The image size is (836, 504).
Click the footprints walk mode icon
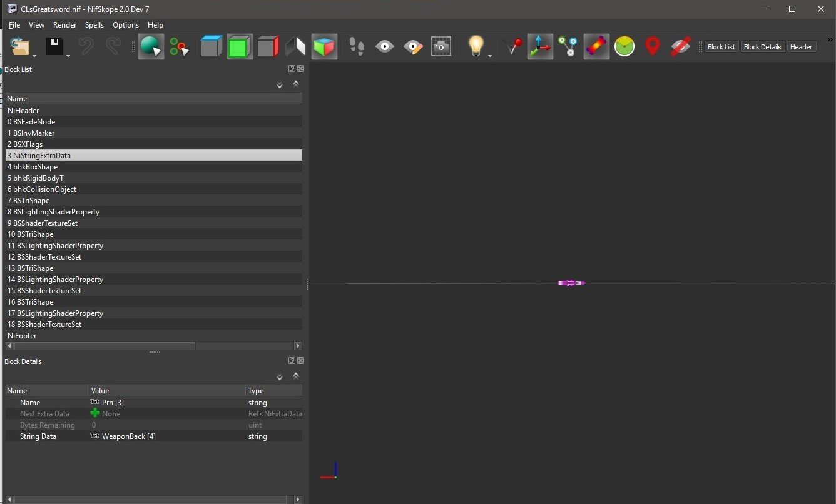357,47
